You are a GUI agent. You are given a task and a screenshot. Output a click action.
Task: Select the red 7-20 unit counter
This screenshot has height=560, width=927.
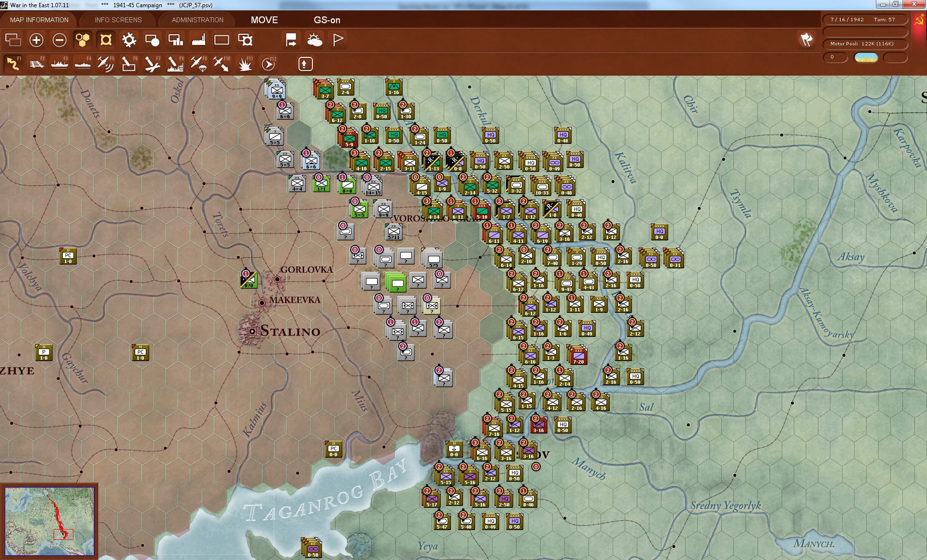(577, 356)
